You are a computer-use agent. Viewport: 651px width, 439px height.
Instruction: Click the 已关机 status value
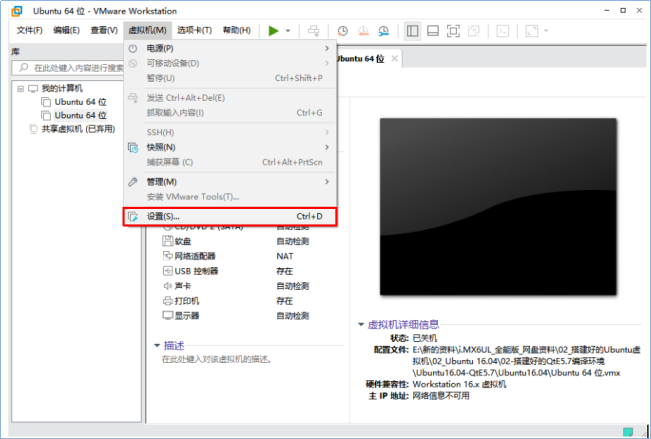point(424,338)
